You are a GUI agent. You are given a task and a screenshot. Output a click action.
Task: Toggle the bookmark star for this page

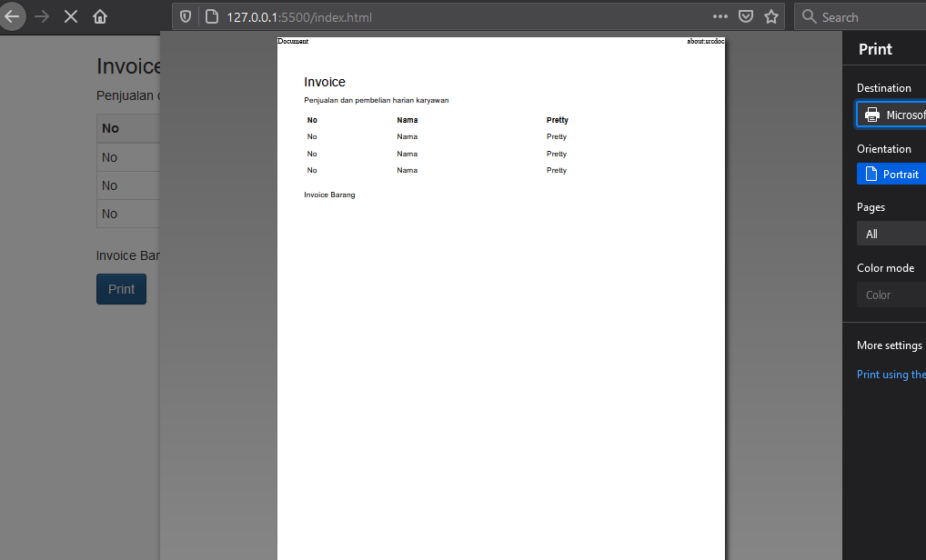click(x=771, y=16)
